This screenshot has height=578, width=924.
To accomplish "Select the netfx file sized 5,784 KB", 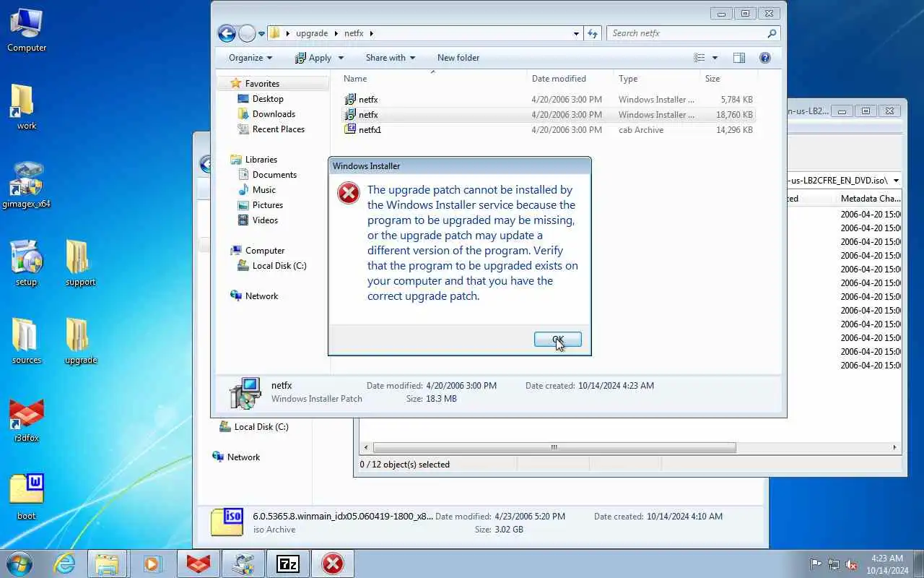I will [549, 100].
